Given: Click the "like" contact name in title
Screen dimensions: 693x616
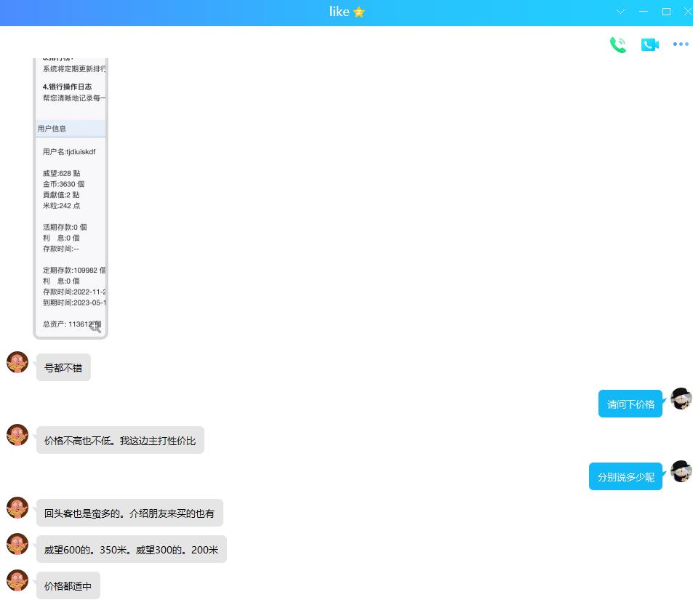Looking at the screenshot, I should (x=339, y=12).
